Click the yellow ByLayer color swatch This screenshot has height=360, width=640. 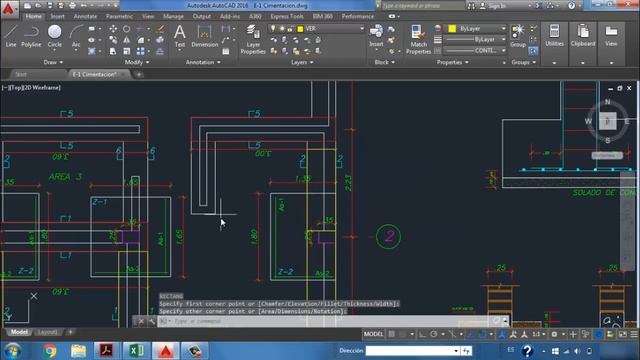pyautogui.click(x=452, y=29)
